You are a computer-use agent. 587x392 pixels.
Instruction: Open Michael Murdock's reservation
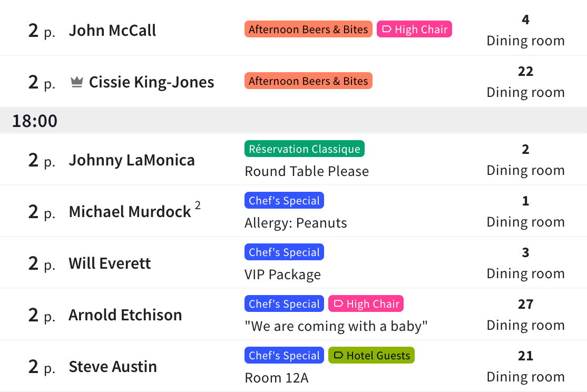(130, 212)
